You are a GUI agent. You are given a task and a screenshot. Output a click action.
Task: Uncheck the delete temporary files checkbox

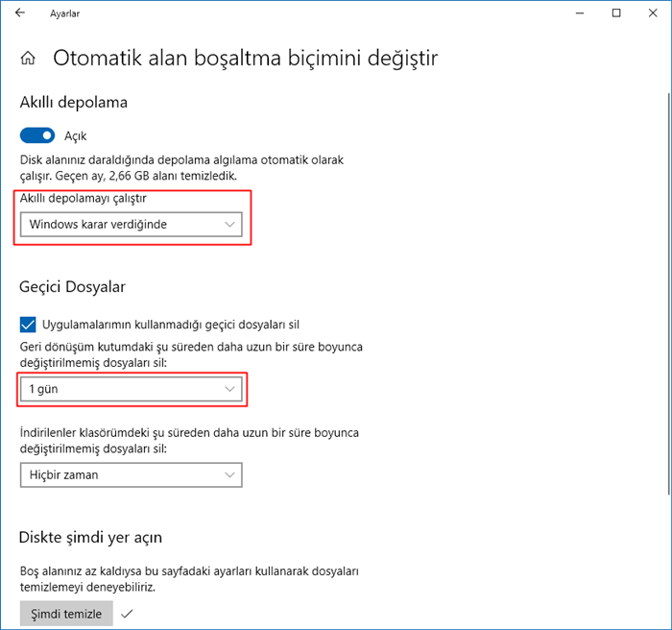(x=28, y=325)
